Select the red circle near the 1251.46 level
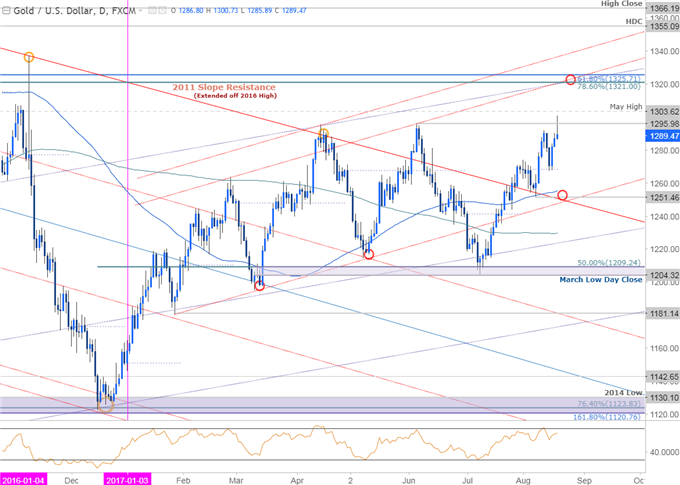Viewport: 680px width, 485px height. click(562, 195)
